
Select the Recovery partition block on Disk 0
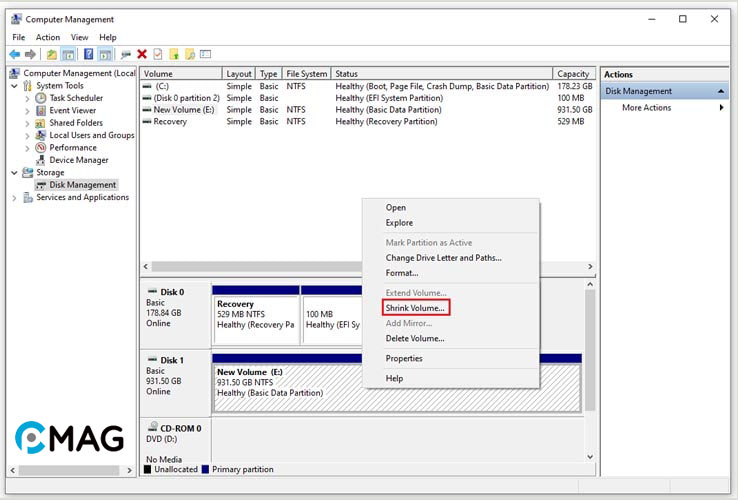point(255,314)
